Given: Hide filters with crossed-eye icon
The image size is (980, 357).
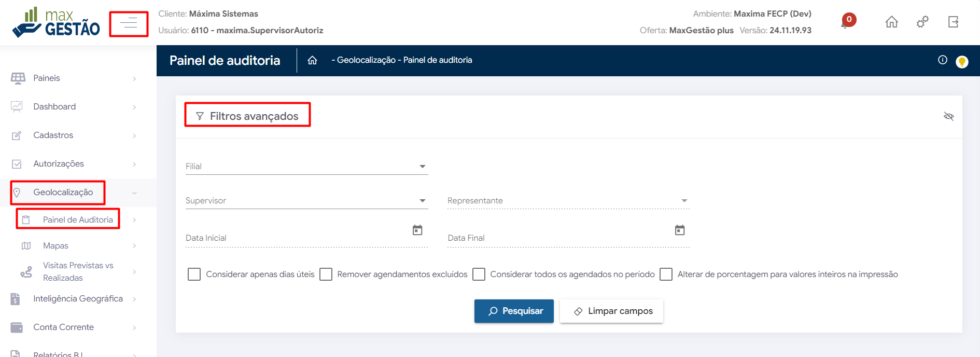Looking at the screenshot, I should [949, 116].
